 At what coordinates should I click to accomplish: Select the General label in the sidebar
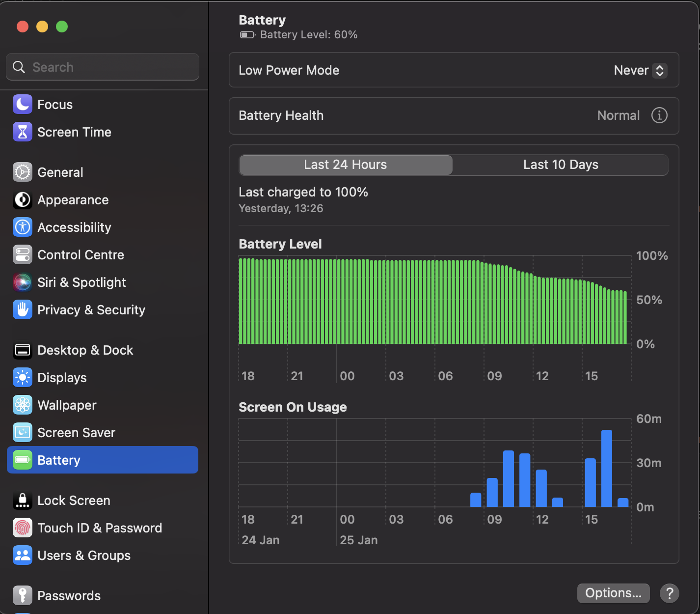[60, 172]
